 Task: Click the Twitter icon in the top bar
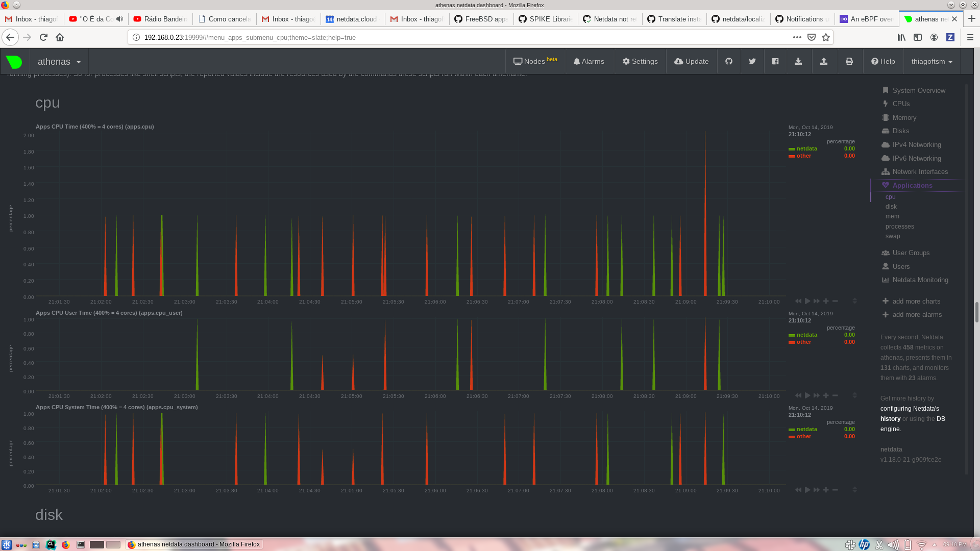point(752,61)
